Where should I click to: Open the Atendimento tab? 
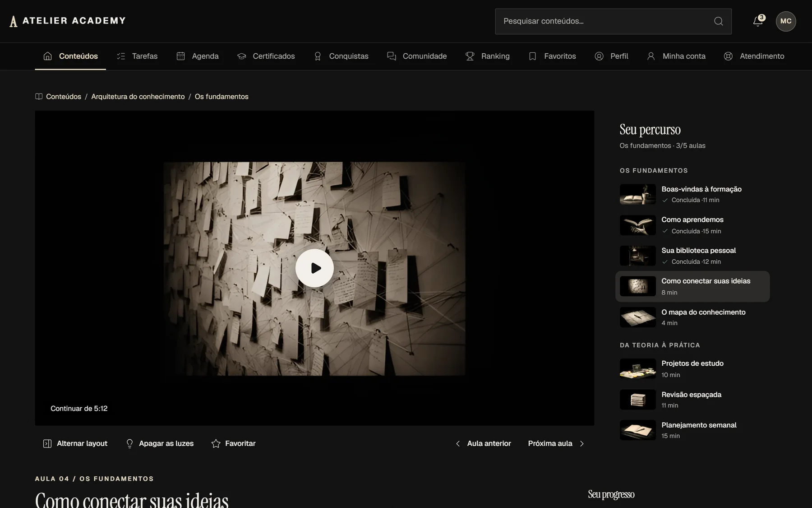pos(754,56)
